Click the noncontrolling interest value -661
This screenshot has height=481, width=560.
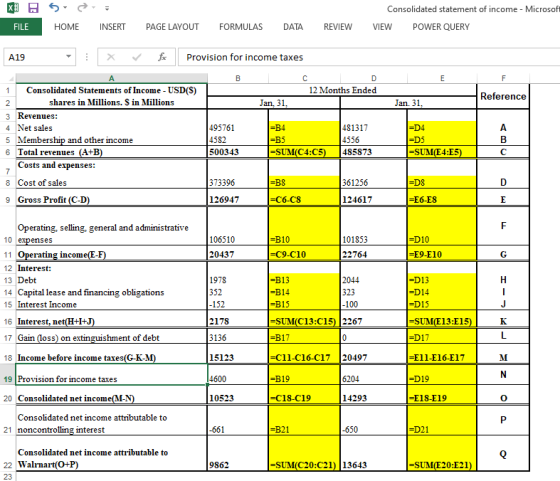coord(238,420)
